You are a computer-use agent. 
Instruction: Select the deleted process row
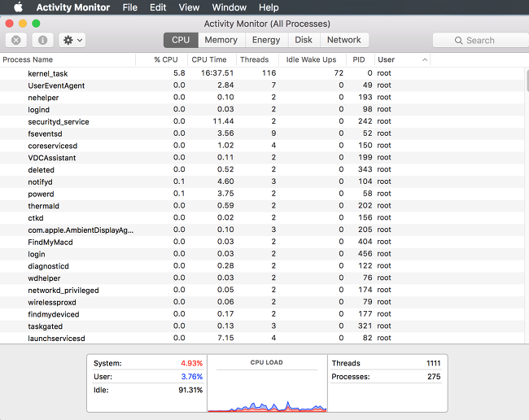pos(262,169)
